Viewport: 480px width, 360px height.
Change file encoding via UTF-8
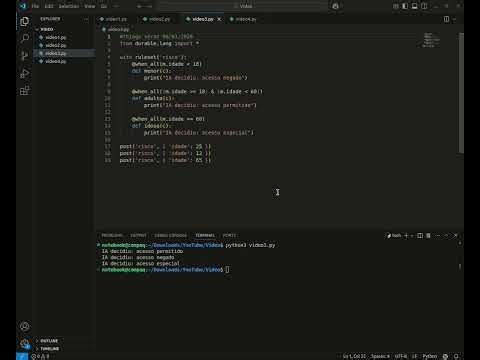(x=401, y=356)
